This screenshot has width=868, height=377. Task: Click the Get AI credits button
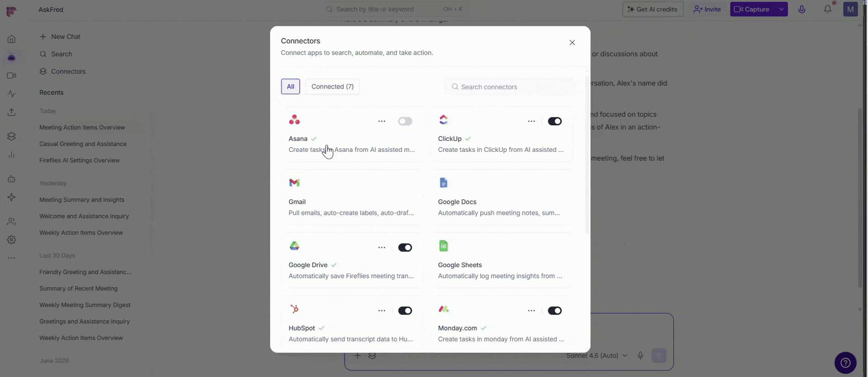(652, 9)
